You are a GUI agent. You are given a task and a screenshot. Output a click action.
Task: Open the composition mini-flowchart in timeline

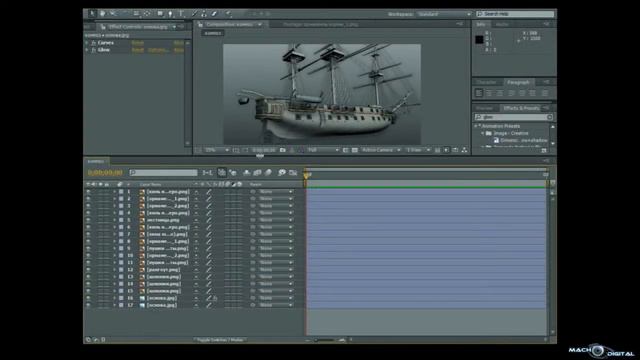[x=207, y=173]
